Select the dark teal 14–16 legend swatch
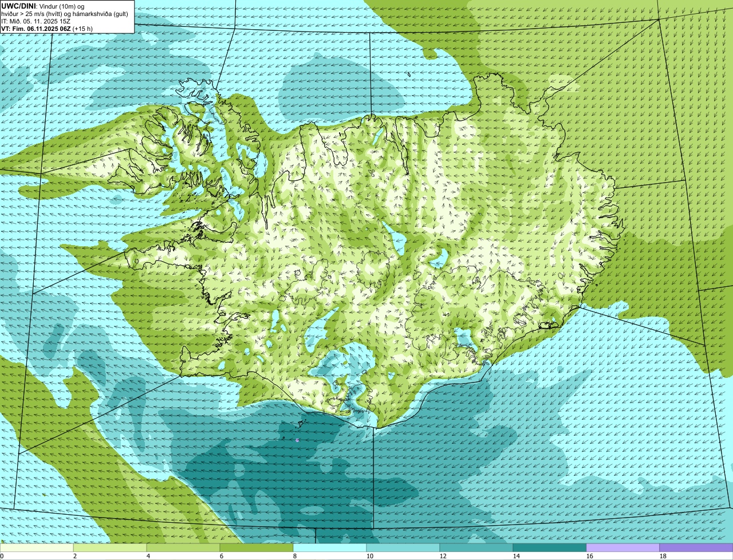Viewport: 733px width, 560px height. [x=550, y=547]
